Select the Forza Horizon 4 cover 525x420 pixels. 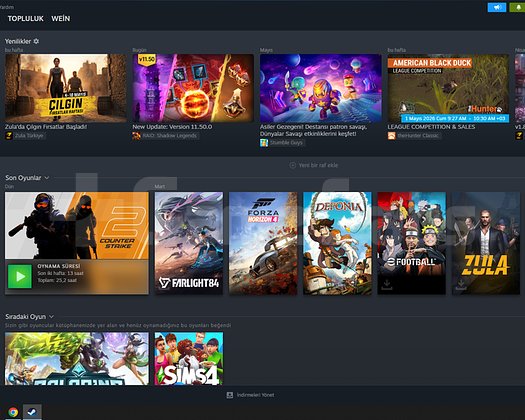(x=263, y=243)
